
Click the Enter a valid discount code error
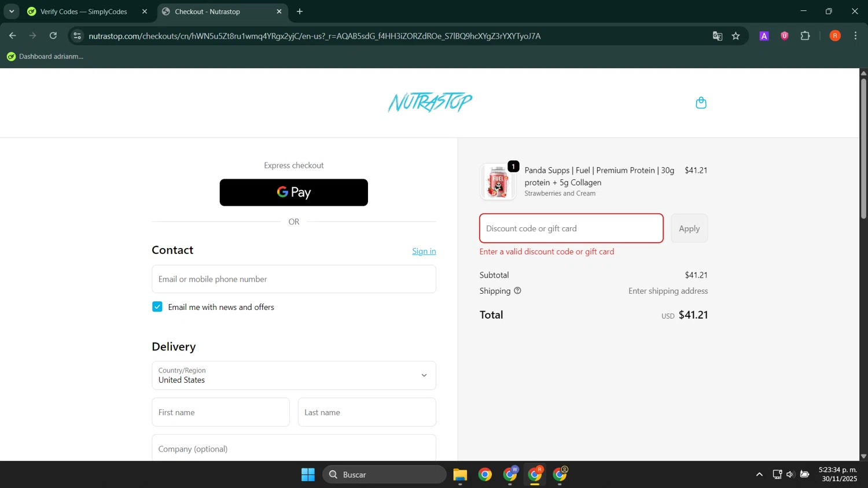pos(547,252)
